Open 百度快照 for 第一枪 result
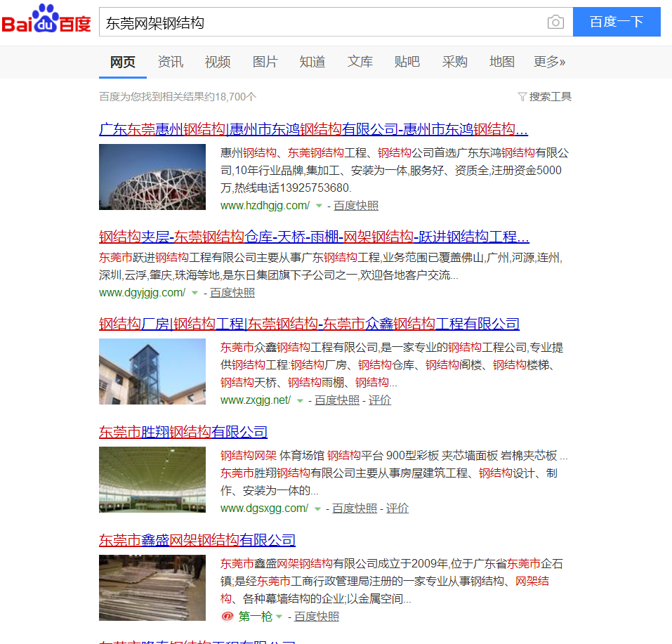672x644 pixels. click(x=317, y=617)
